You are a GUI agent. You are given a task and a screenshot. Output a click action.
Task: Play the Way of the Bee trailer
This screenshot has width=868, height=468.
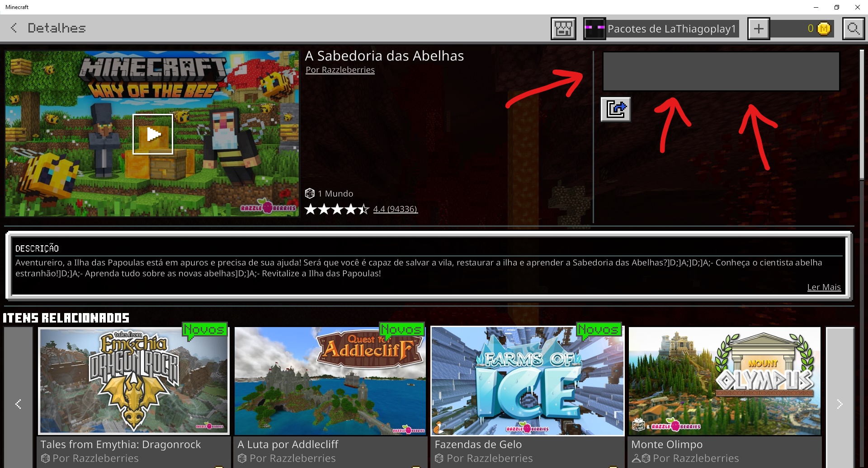pos(153,134)
